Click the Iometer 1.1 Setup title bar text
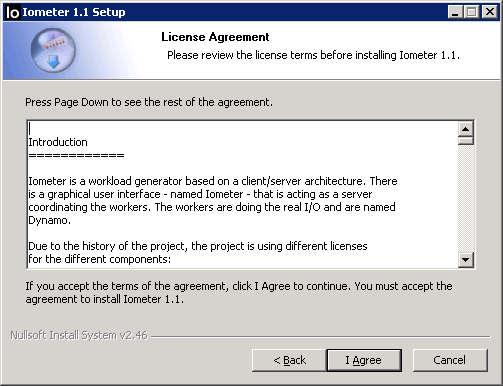This screenshot has height=386, width=503. click(x=74, y=12)
